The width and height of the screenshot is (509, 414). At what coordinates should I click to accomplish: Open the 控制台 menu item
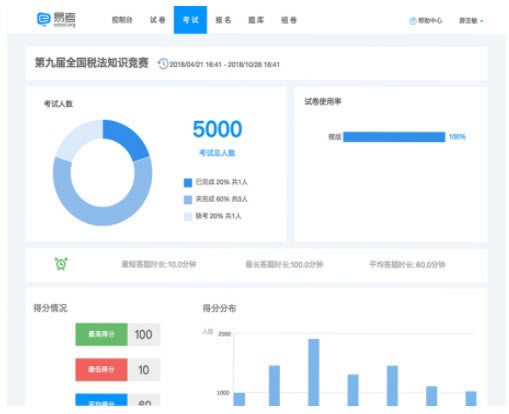click(122, 20)
